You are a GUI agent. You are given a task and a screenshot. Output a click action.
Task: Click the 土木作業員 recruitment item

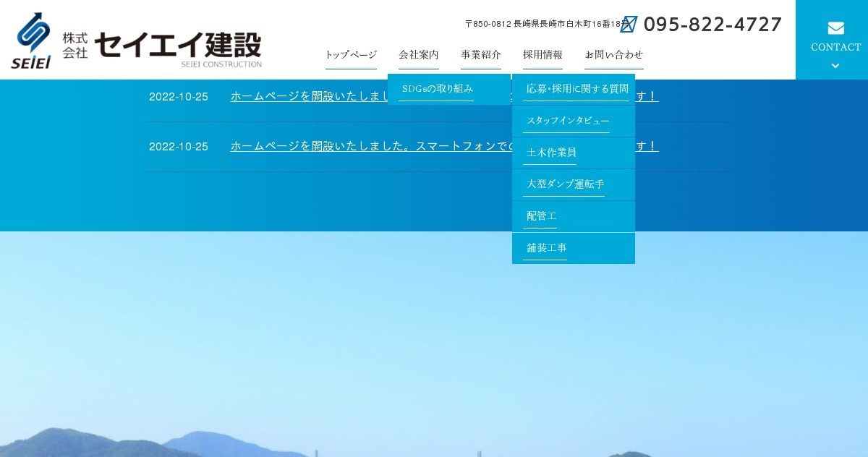[550, 153]
